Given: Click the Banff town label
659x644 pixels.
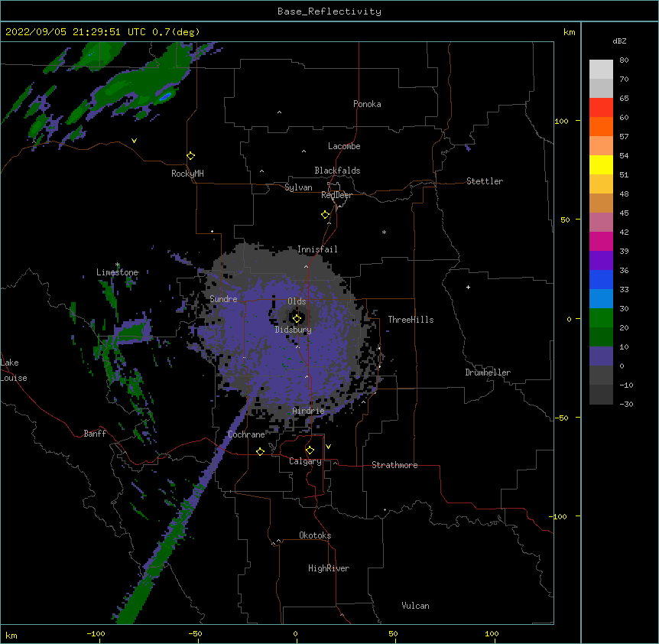Looking at the screenshot, I should [x=95, y=434].
